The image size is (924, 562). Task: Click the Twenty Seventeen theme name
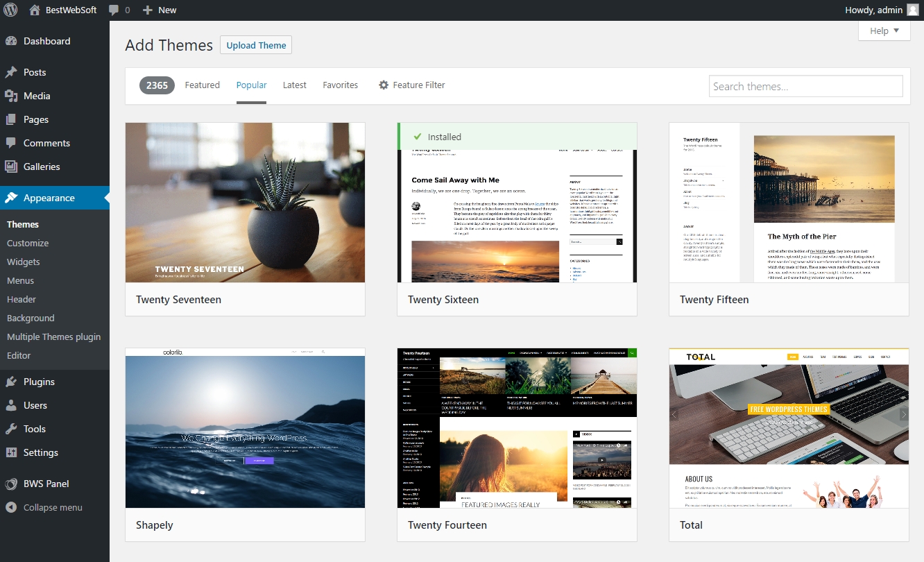tap(178, 300)
